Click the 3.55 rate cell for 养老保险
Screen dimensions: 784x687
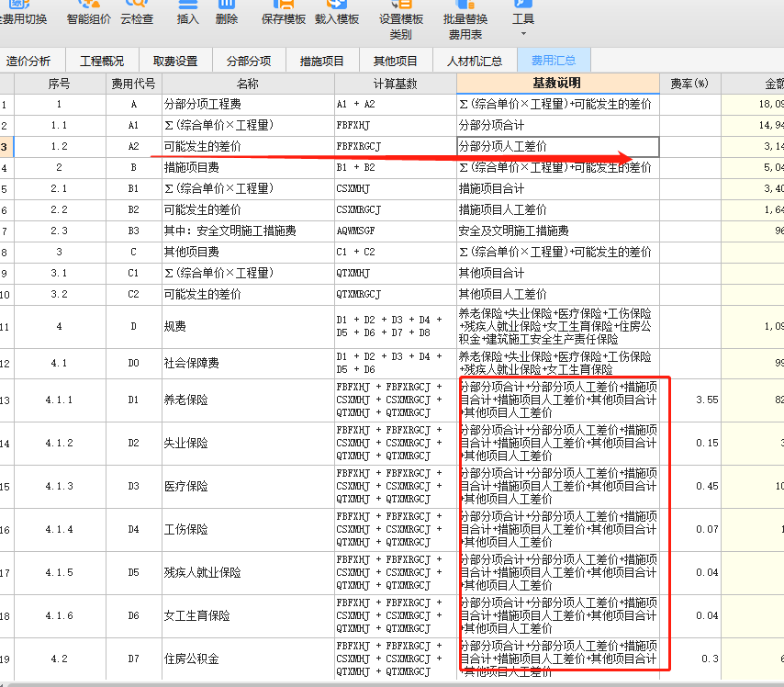point(690,400)
